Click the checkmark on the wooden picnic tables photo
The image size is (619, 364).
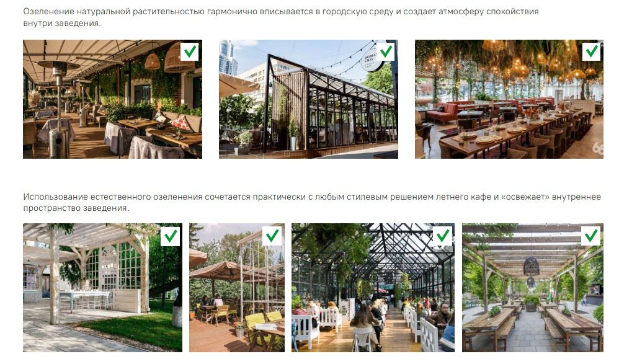click(591, 236)
